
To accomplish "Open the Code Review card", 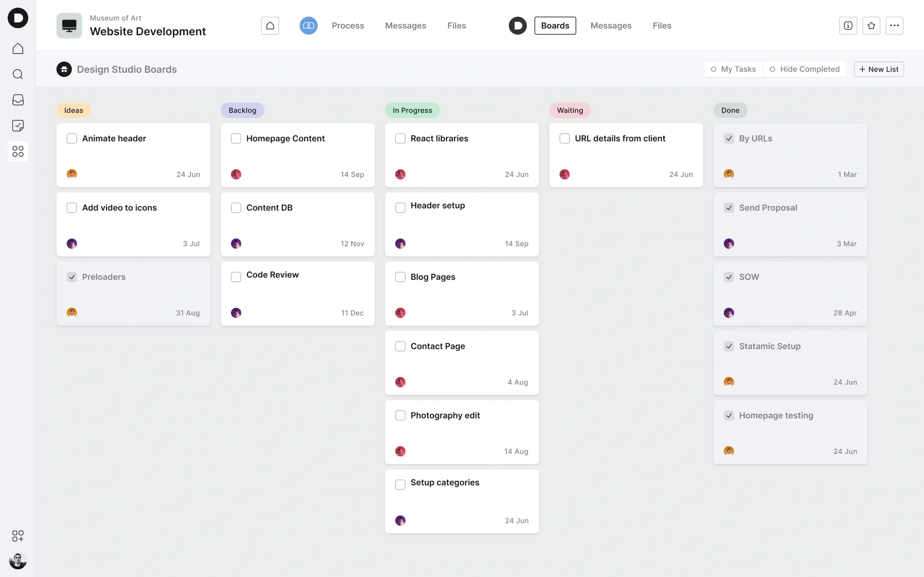I will coord(298,293).
